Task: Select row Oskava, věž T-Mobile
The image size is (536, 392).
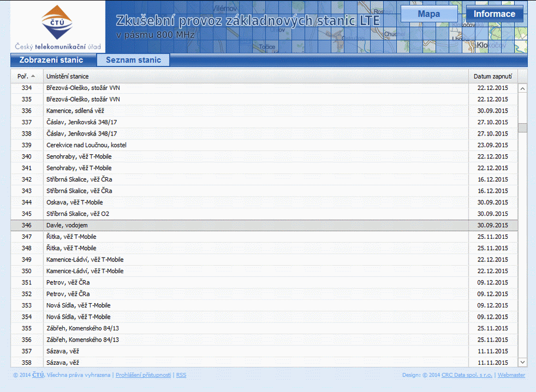Action: coord(264,202)
